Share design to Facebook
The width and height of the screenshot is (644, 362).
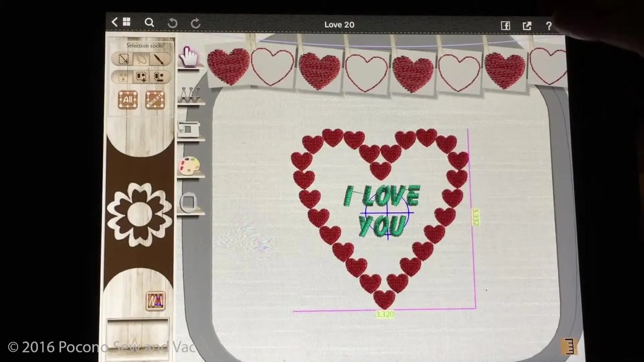click(x=505, y=25)
